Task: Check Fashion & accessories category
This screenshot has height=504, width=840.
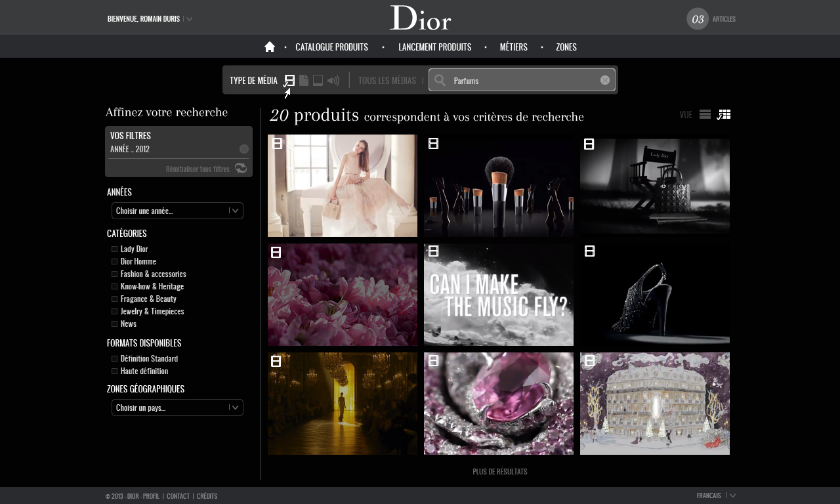Action: pyautogui.click(x=114, y=274)
